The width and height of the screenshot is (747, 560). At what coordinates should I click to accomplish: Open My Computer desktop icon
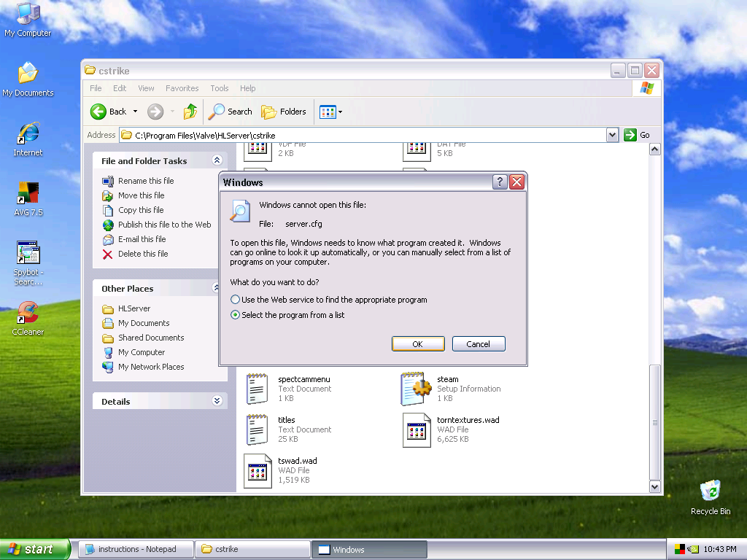[x=28, y=19]
